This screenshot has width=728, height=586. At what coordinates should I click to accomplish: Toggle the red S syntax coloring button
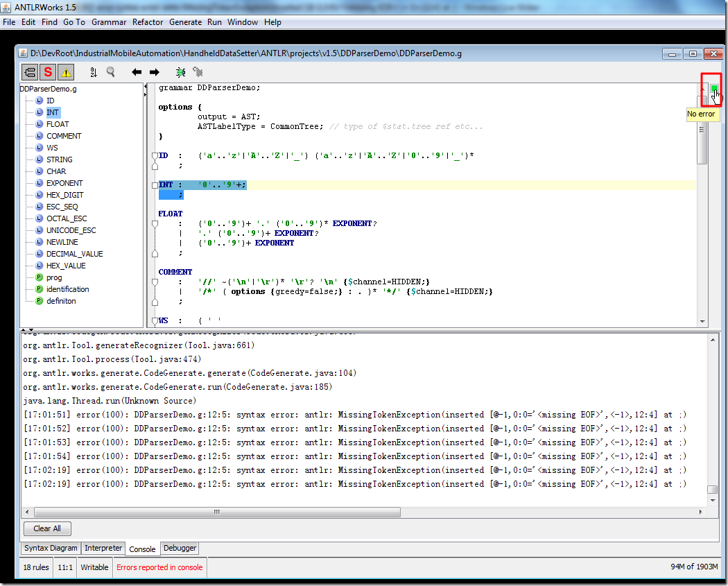pyautogui.click(x=48, y=71)
